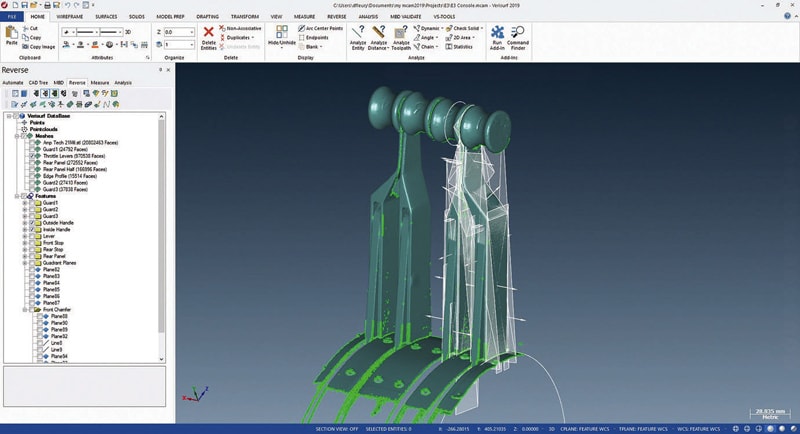Click the Copy button in Clipboard group
This screenshot has width=800, height=434.
32,38
